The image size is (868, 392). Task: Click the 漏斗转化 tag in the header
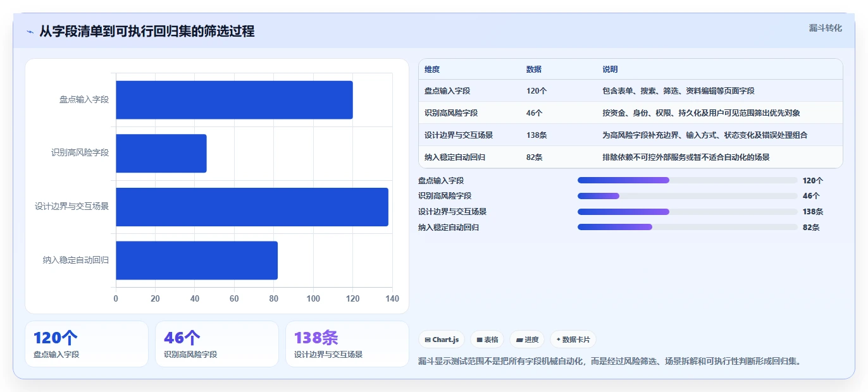point(825,28)
